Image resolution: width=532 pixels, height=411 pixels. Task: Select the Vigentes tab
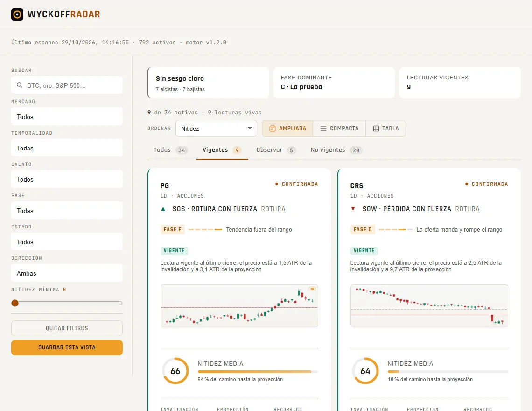click(222, 150)
